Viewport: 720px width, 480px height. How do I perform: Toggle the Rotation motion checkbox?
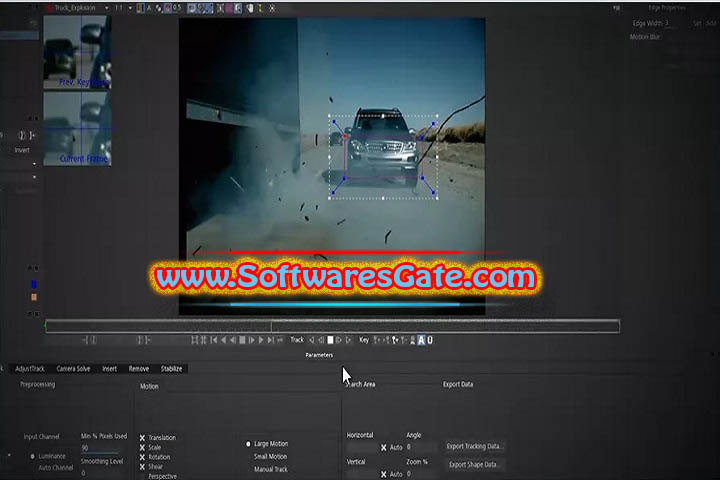coord(142,457)
